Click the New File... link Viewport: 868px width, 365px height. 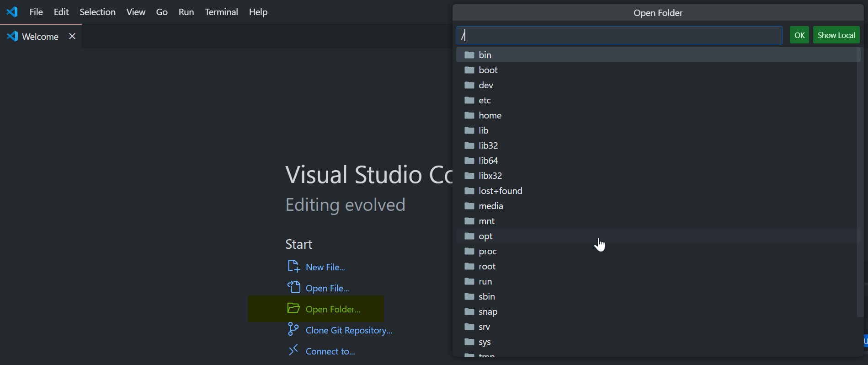325,267
